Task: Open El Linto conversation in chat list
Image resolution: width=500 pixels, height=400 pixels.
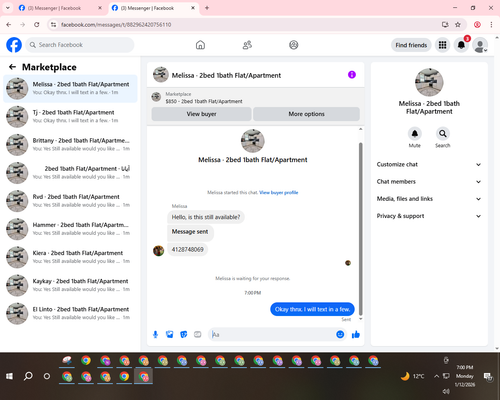Action: (70, 313)
